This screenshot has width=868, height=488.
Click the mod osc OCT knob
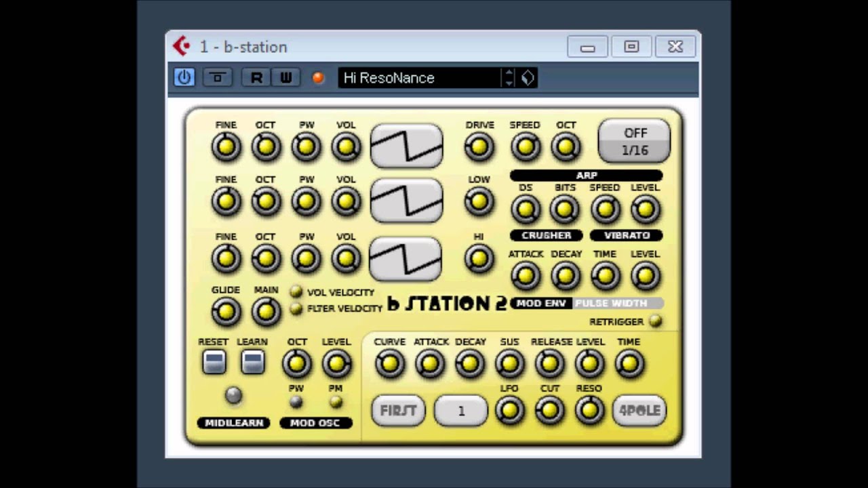[x=296, y=364]
